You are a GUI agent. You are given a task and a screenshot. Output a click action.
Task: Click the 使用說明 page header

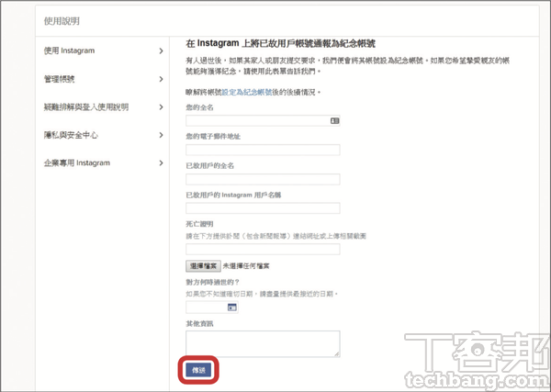(62, 21)
